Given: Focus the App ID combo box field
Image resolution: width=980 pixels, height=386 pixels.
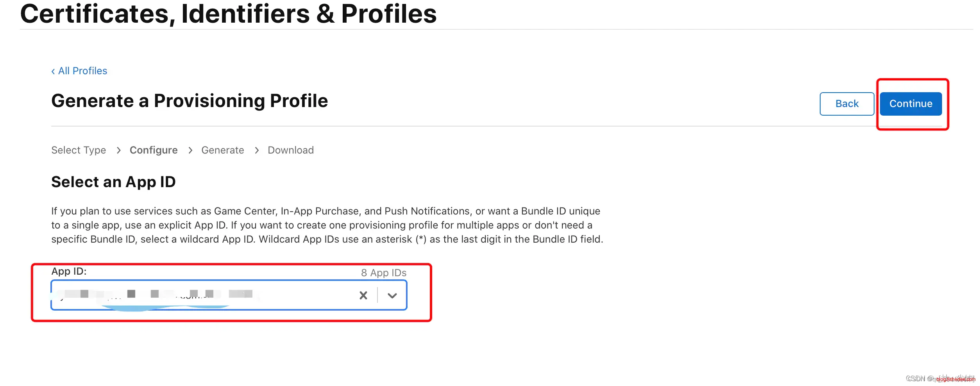Looking at the screenshot, I should pos(203,295).
